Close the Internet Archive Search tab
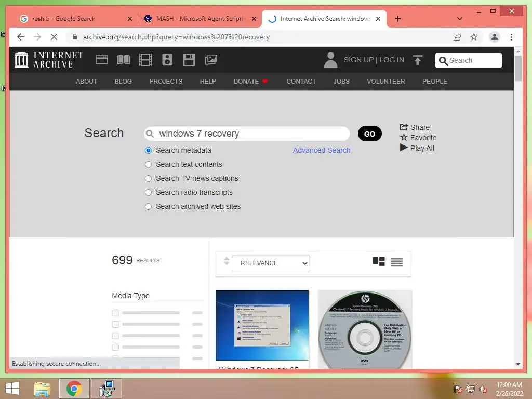The image size is (532, 399). pyautogui.click(x=378, y=19)
